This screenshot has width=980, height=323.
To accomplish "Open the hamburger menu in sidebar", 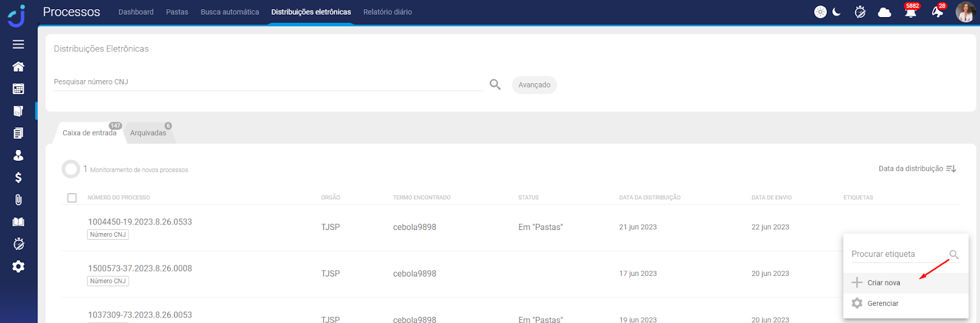I will pos(18,44).
